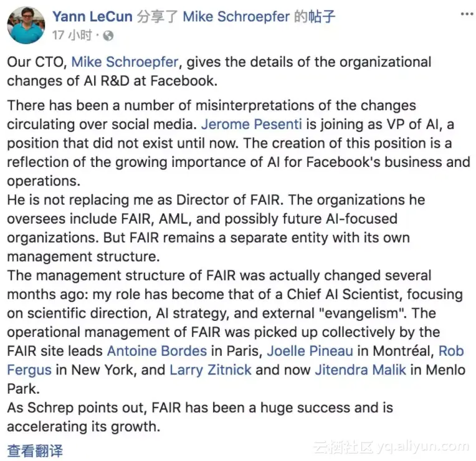This screenshot has width=476, height=461.
Task: Open Jitendra Malik's profile link
Action: tap(360, 369)
